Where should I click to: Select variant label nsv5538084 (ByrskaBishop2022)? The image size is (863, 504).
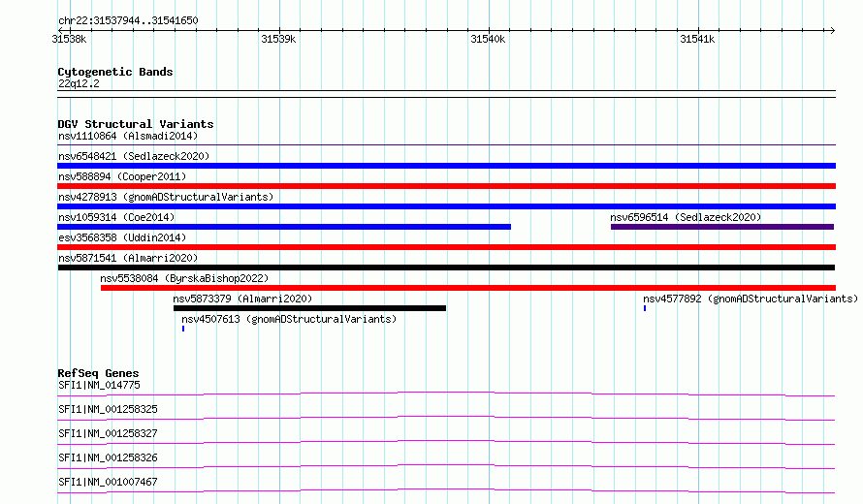point(184,278)
